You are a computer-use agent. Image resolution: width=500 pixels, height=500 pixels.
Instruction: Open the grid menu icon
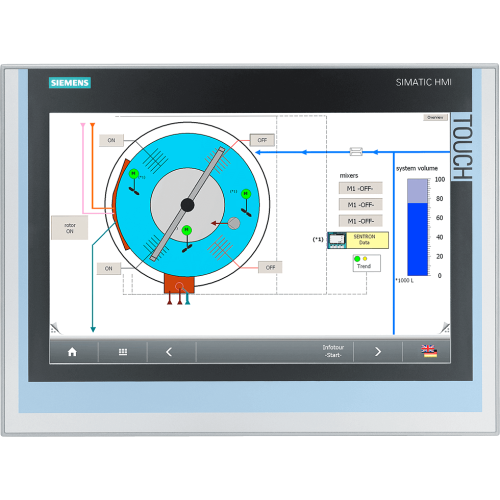(x=123, y=352)
